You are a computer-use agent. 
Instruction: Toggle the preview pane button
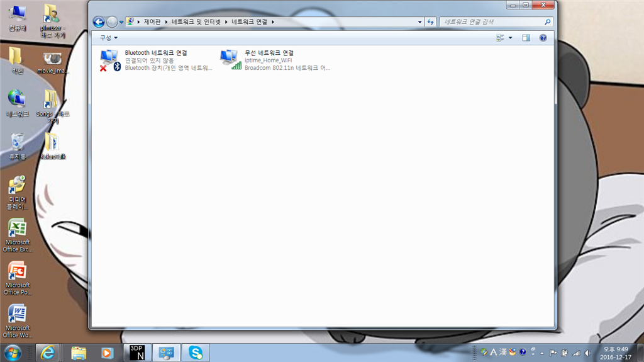526,38
